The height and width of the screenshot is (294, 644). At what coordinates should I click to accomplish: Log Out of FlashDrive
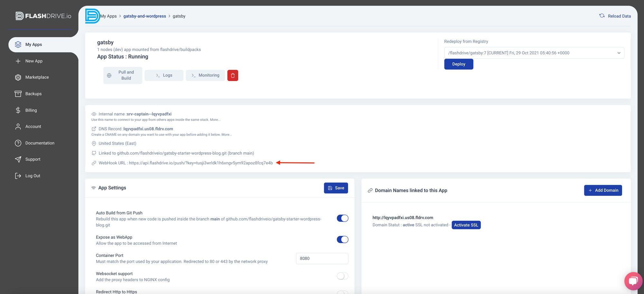(33, 176)
